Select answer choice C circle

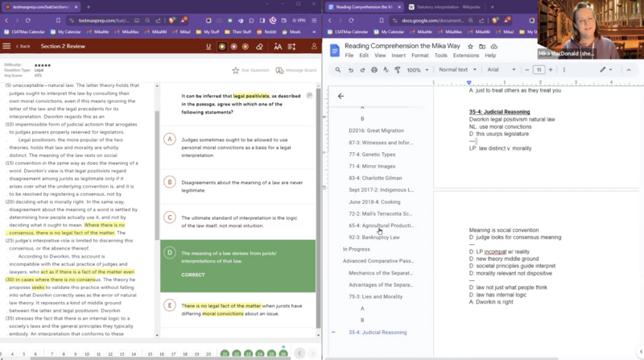click(x=170, y=217)
